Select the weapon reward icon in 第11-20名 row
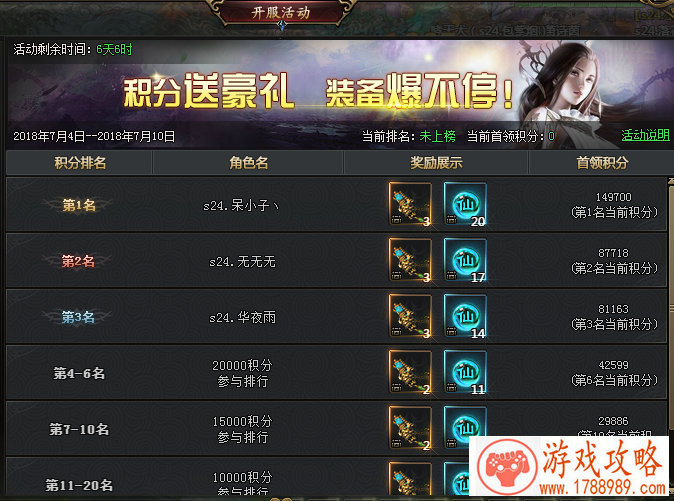 tap(410, 478)
